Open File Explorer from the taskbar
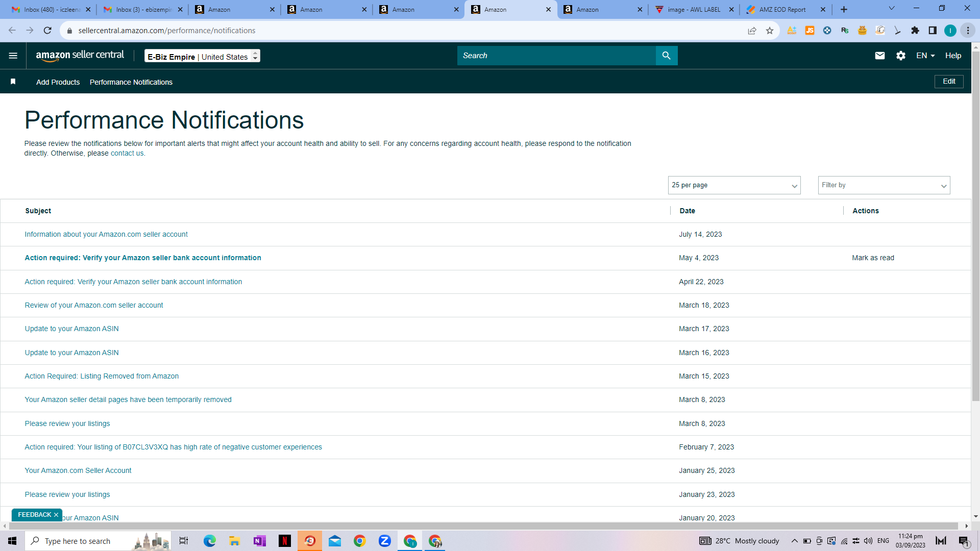The width and height of the screenshot is (980, 551). coord(235,541)
